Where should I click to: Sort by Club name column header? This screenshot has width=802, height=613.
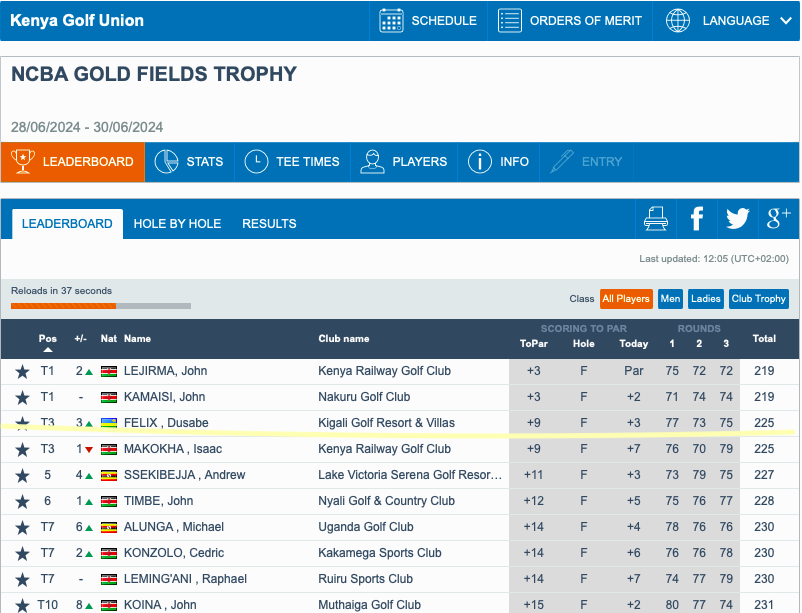344,339
